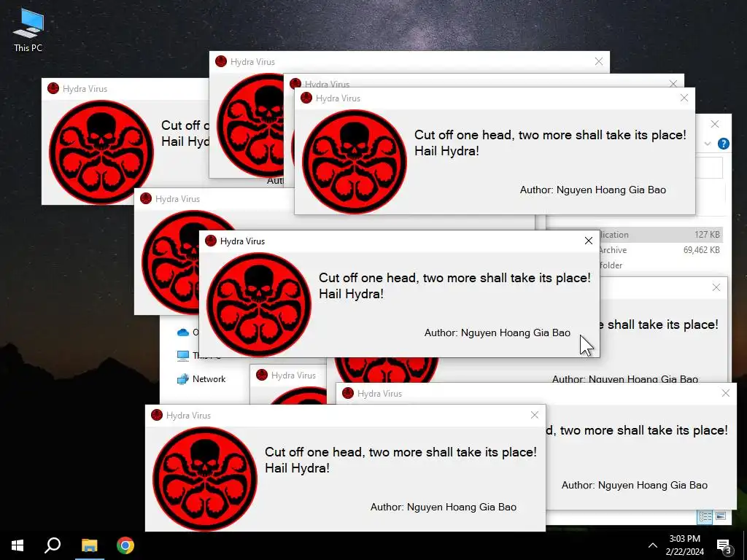This screenshot has width=747, height=560.
Task: Close the Hydra popup showing 'e shall take its place!'
Action: pos(716,287)
